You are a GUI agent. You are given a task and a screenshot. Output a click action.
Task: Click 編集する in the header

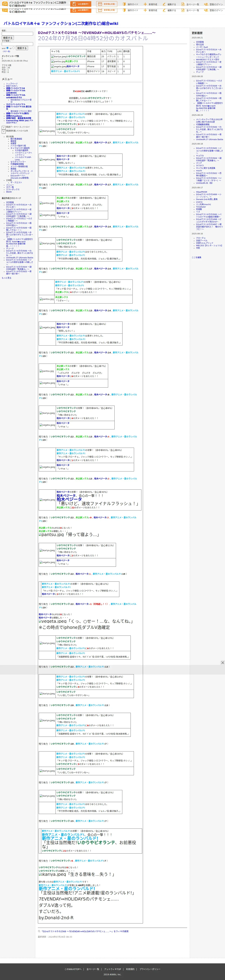click(169, 4)
